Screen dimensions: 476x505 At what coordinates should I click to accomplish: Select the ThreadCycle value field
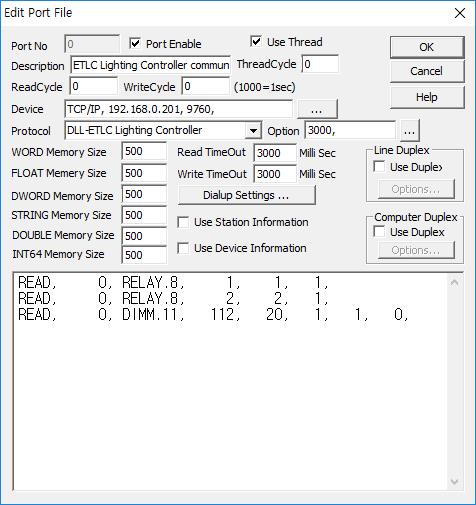tap(320, 64)
